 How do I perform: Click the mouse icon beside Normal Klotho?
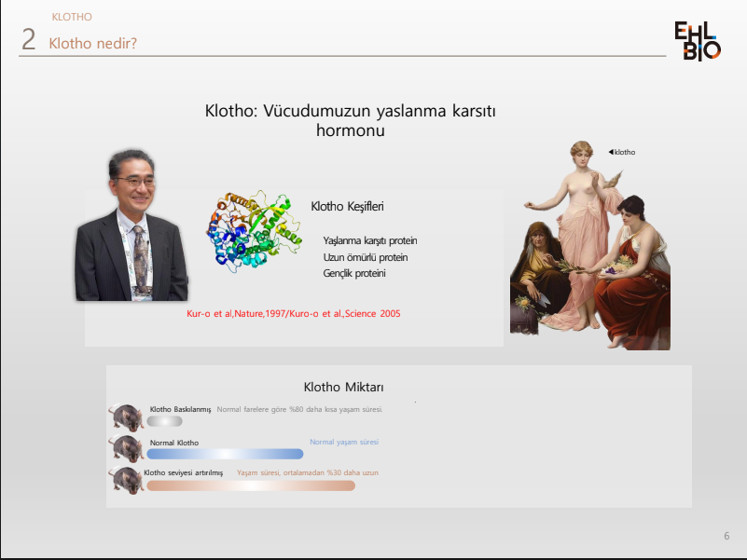(x=125, y=447)
